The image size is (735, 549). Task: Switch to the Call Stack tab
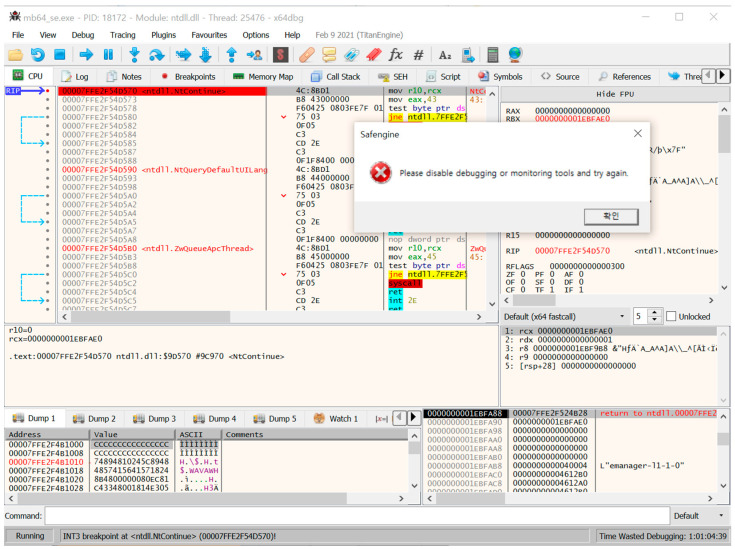click(336, 76)
